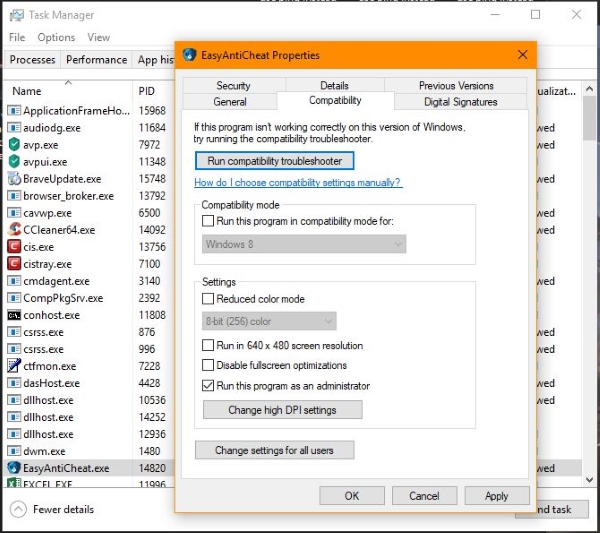This screenshot has width=600, height=533.
Task: Click Cancel in Properties dialog
Action: coord(424,496)
